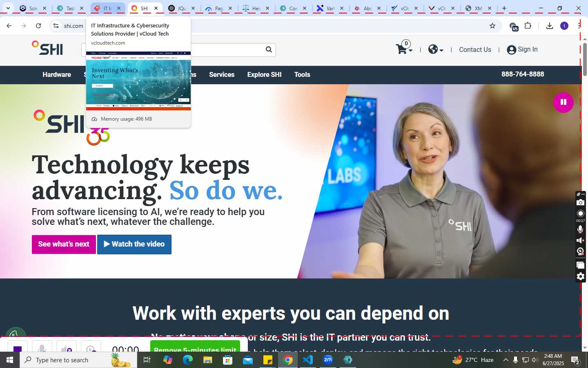This screenshot has width=588, height=368.
Task: Open File Explorer from taskbar
Action: point(207,360)
